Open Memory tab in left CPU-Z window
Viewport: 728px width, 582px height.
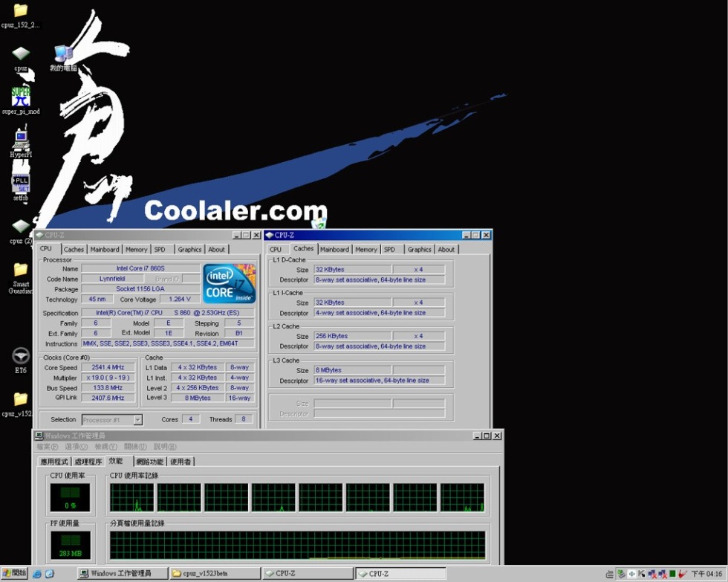click(137, 250)
